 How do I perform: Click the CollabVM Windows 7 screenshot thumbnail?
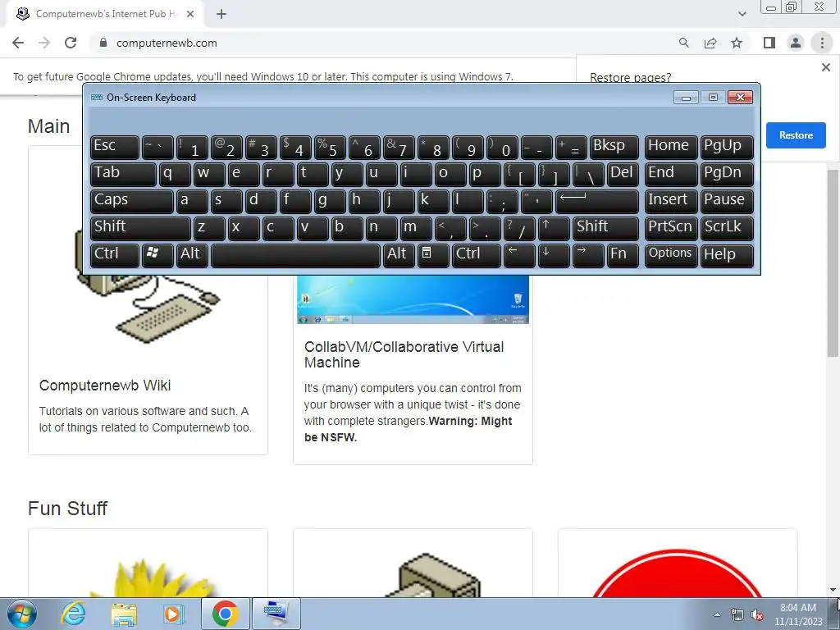pos(413,299)
